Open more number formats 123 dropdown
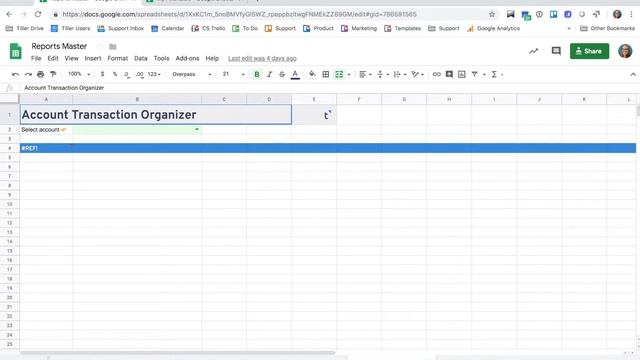Viewport: 640px width, 360px height. (x=154, y=74)
